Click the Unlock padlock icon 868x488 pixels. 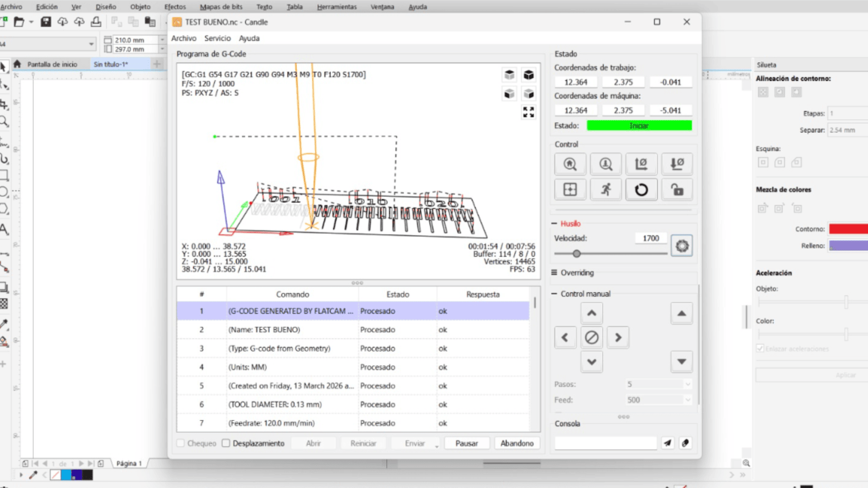tap(677, 190)
